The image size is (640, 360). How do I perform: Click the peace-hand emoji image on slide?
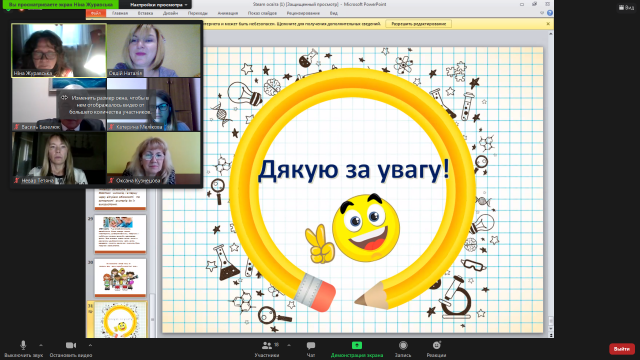(x=320, y=244)
